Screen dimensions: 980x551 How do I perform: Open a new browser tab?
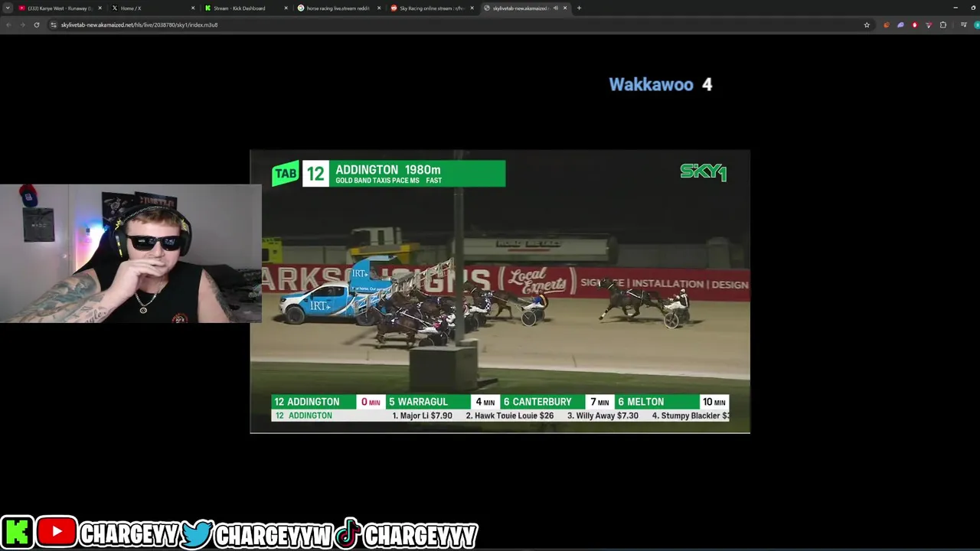(579, 8)
